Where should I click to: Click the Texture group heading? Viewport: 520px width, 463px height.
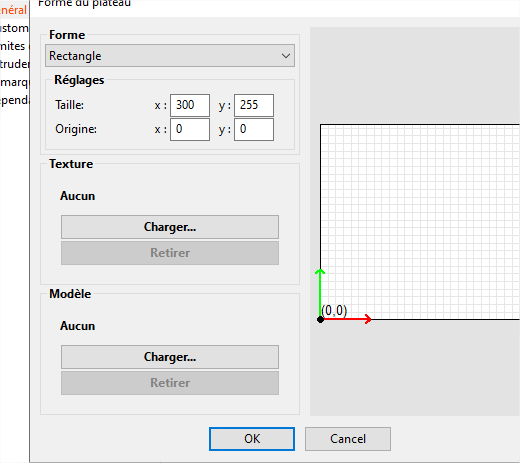pos(71,164)
